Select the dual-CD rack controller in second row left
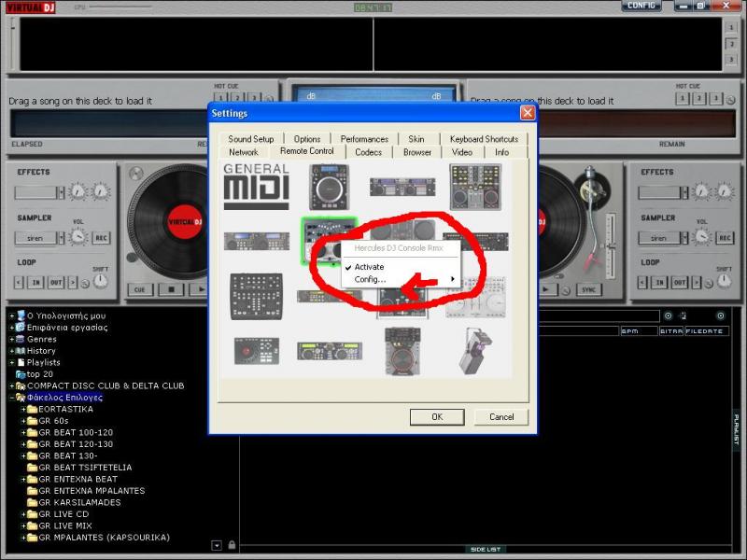This screenshot has width=747, height=560. click(256, 241)
